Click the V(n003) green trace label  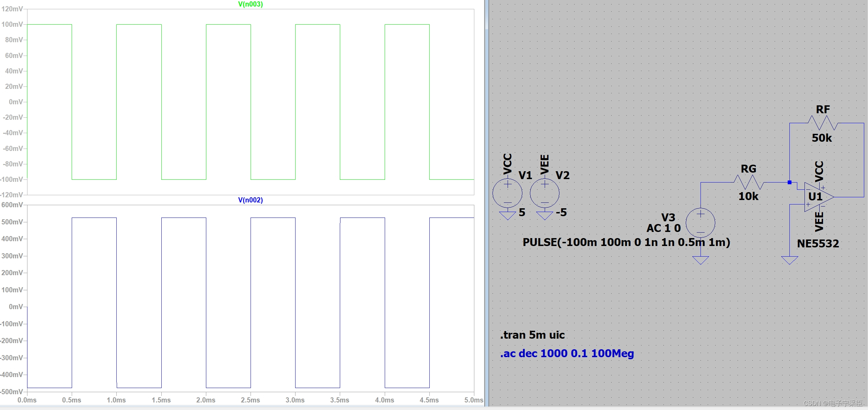[250, 4]
